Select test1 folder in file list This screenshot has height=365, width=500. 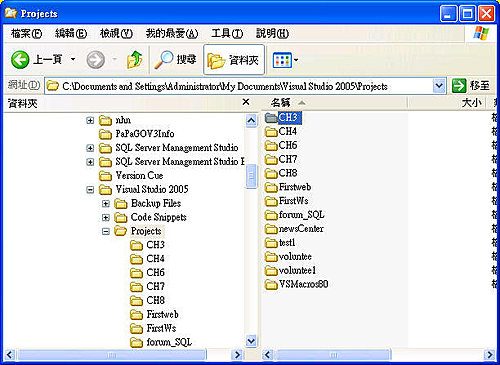280,243
